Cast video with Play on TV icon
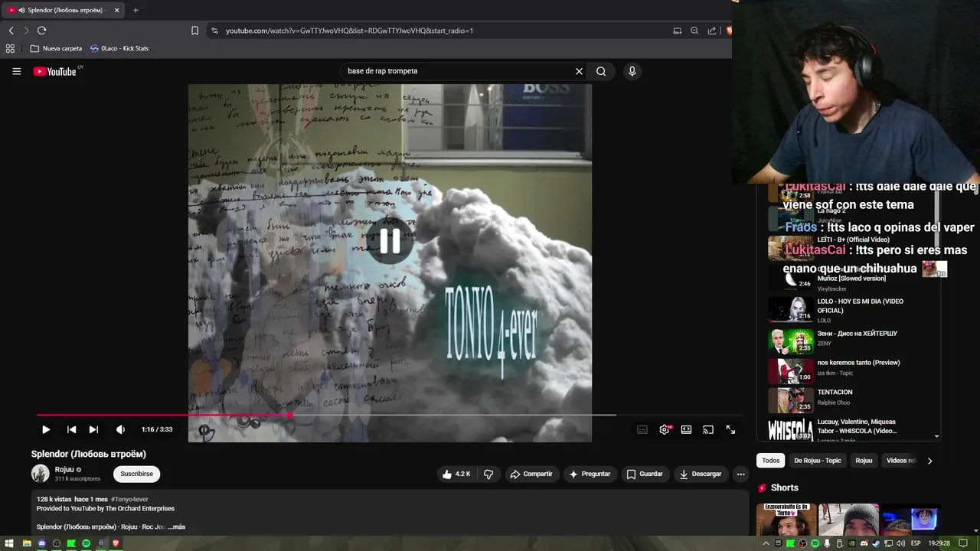Screen dimensions: 980x551 [708, 430]
